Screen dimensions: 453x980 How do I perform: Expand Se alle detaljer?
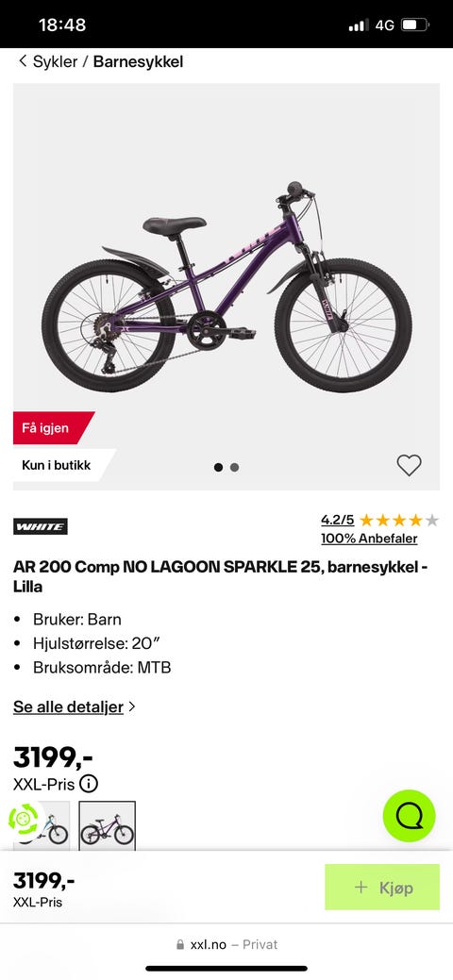point(75,706)
